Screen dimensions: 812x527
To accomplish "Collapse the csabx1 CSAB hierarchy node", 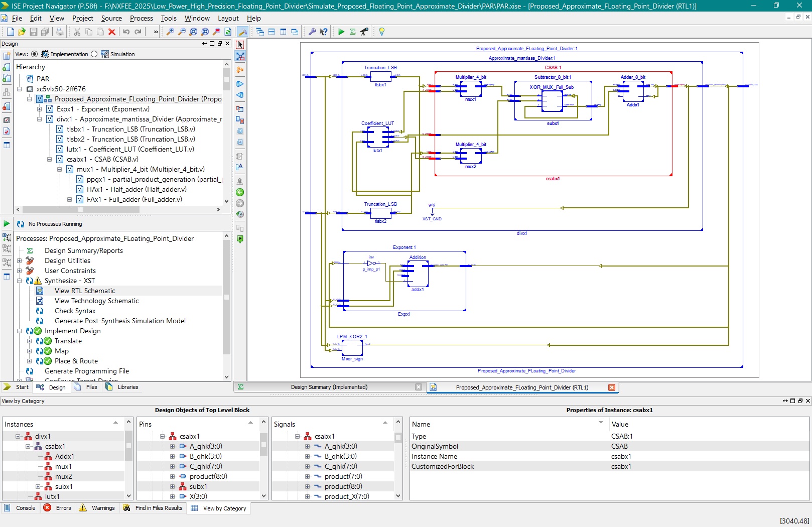I will click(x=50, y=159).
